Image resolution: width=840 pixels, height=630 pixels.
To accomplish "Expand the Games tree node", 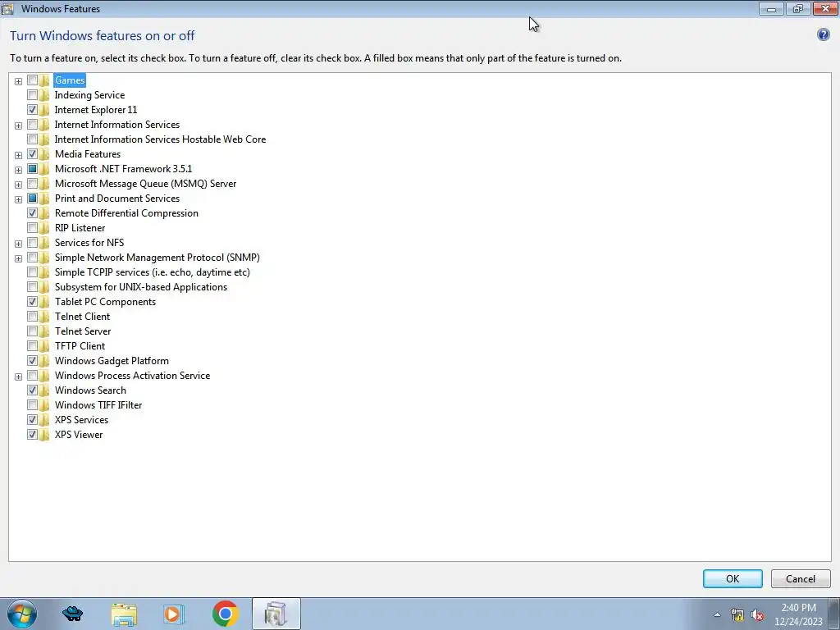I will (x=18, y=81).
